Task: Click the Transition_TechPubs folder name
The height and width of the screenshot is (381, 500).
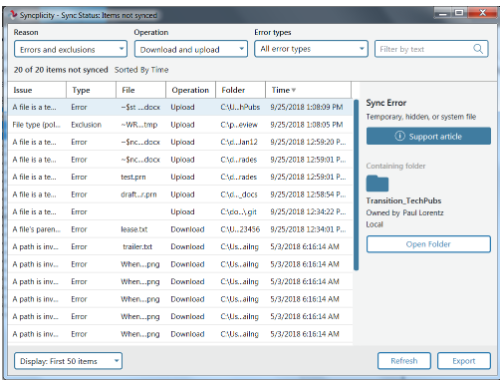Action: tap(404, 201)
